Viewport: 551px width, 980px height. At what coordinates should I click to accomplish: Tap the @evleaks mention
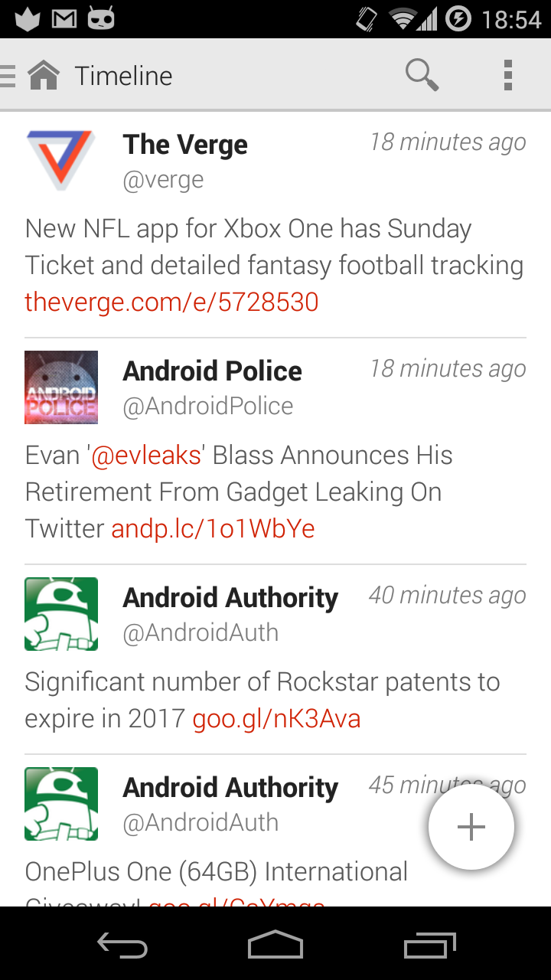[x=146, y=455]
